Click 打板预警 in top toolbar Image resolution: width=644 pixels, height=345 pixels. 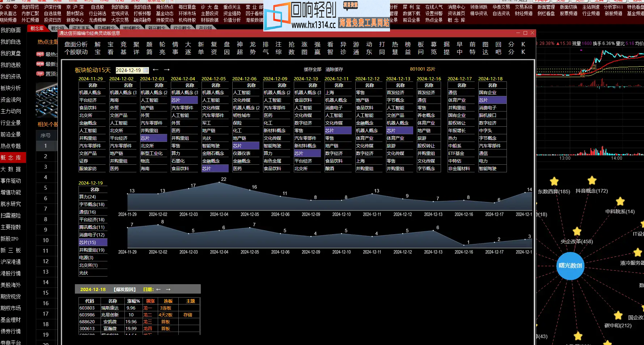click(143, 13)
